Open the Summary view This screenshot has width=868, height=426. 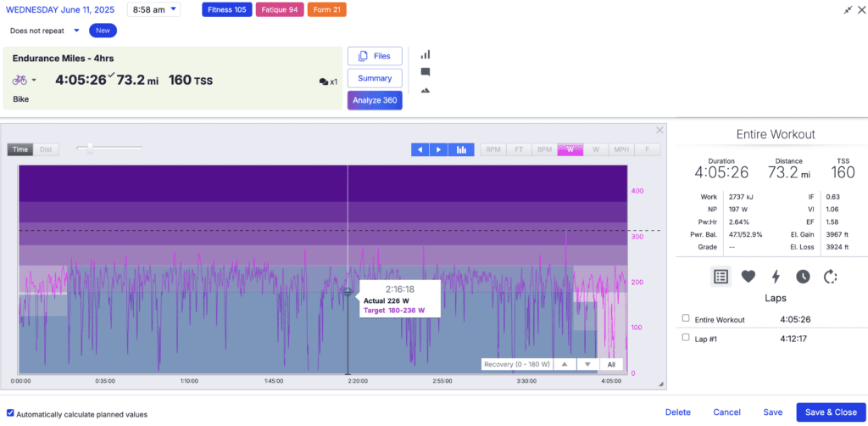click(x=375, y=78)
